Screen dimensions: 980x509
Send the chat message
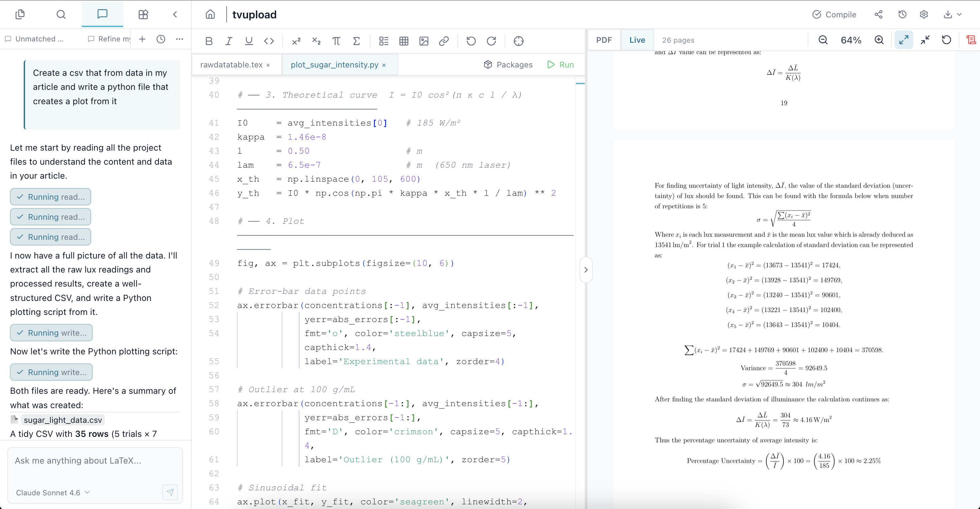(x=170, y=492)
